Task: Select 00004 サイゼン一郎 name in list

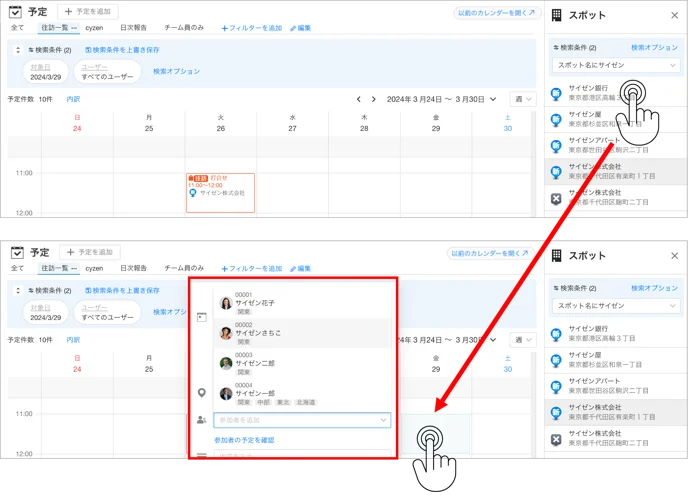Action: tap(255, 394)
